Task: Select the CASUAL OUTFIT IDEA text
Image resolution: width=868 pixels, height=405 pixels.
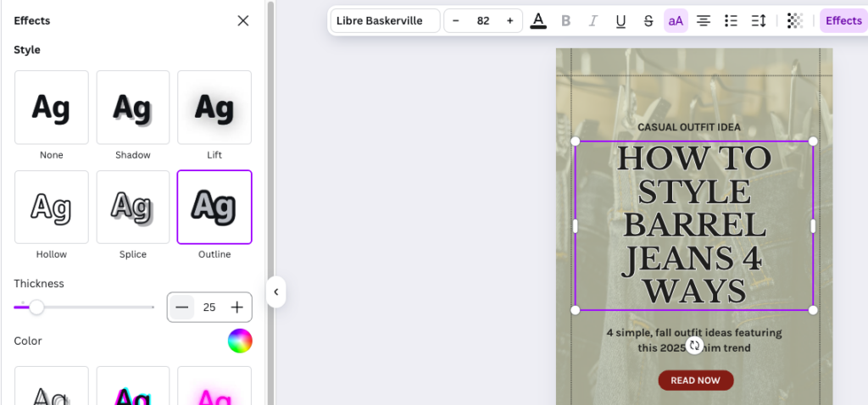Action: click(x=688, y=127)
